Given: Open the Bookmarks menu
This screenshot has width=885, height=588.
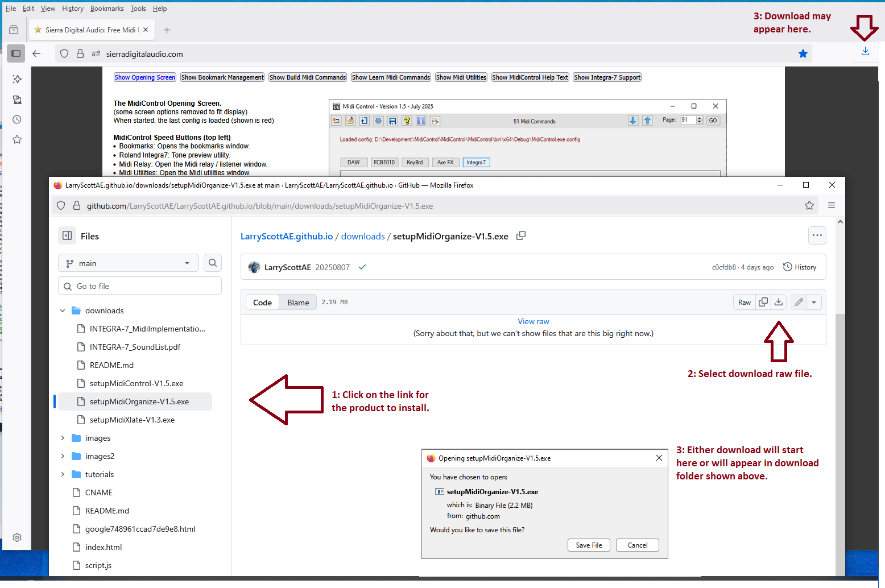Looking at the screenshot, I should pos(107,9).
